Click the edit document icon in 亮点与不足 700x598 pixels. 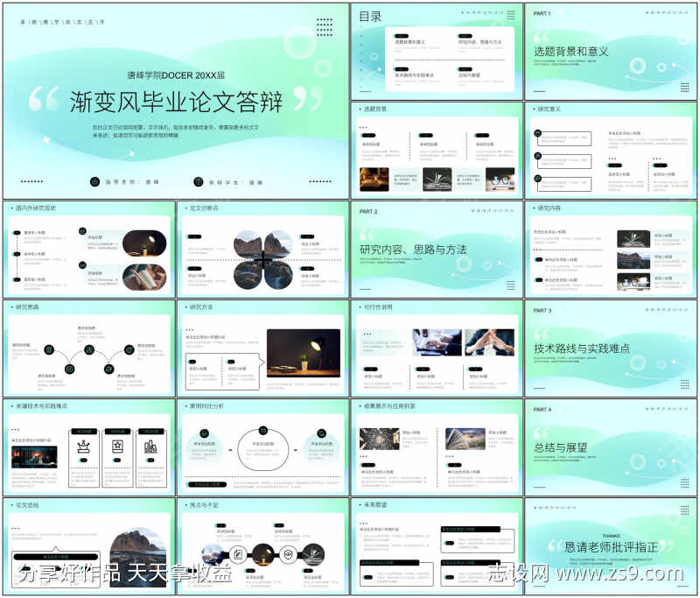(238, 554)
